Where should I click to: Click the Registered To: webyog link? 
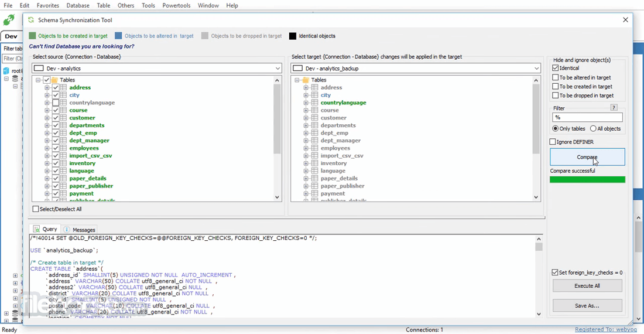click(606, 329)
